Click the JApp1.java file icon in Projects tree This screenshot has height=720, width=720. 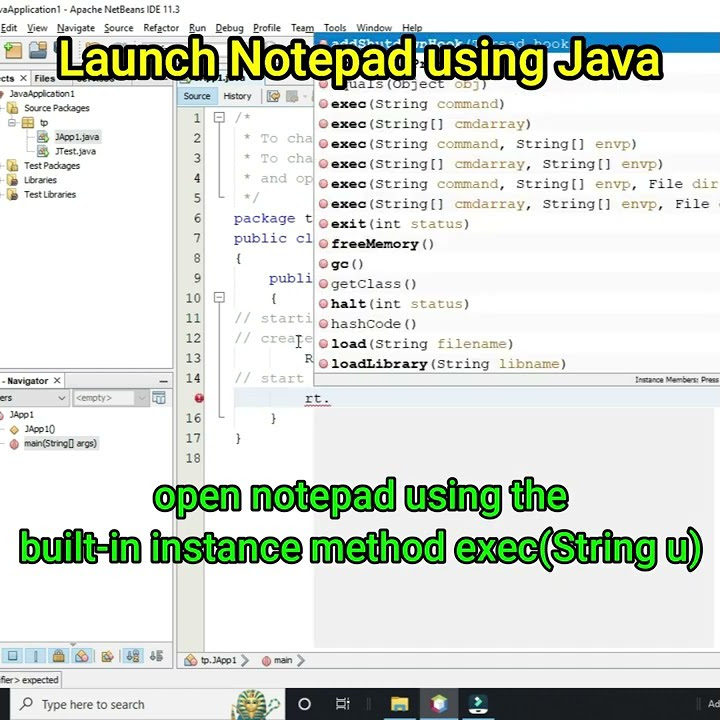(x=43, y=137)
